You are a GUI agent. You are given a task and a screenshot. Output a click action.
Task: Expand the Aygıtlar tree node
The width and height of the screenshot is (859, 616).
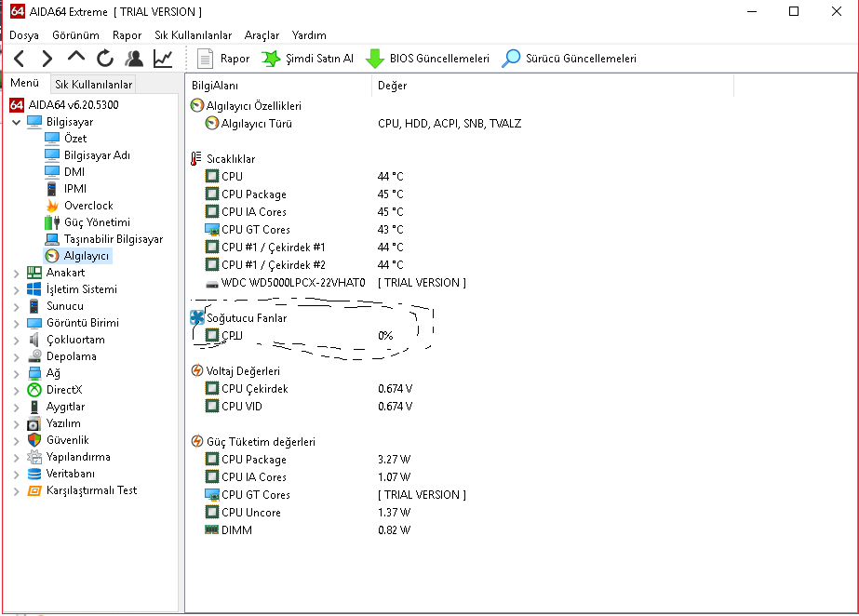point(17,408)
